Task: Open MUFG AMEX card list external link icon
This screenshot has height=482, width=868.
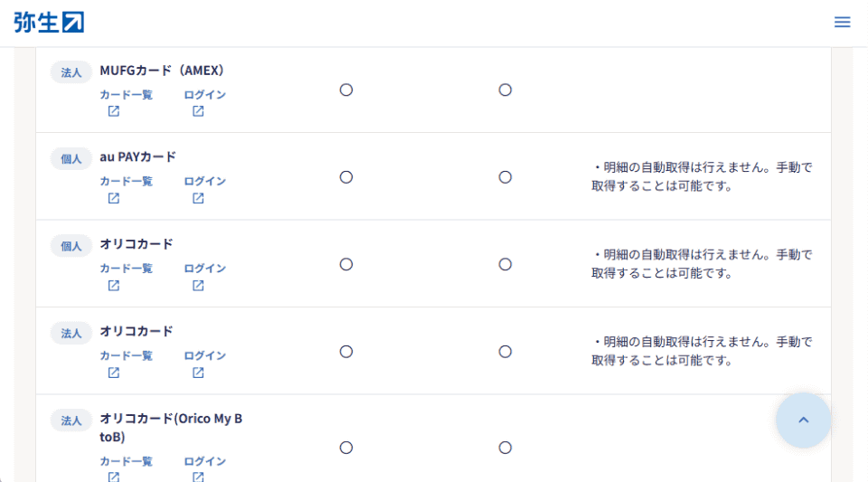Action: point(114,111)
